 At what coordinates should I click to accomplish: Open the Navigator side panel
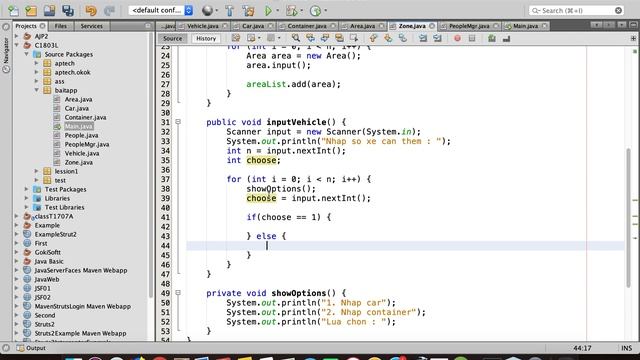click(x=6, y=51)
